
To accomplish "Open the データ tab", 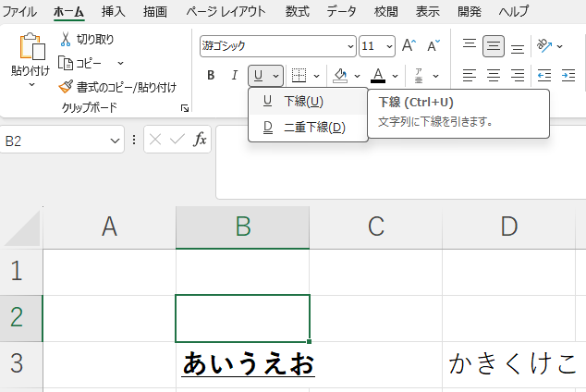I will 341,12.
